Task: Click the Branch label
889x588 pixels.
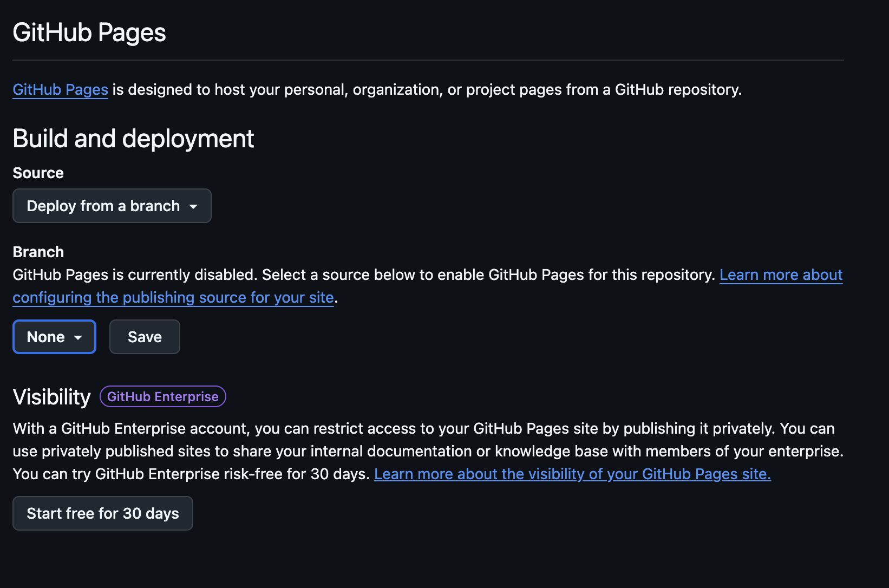Action: (x=38, y=252)
